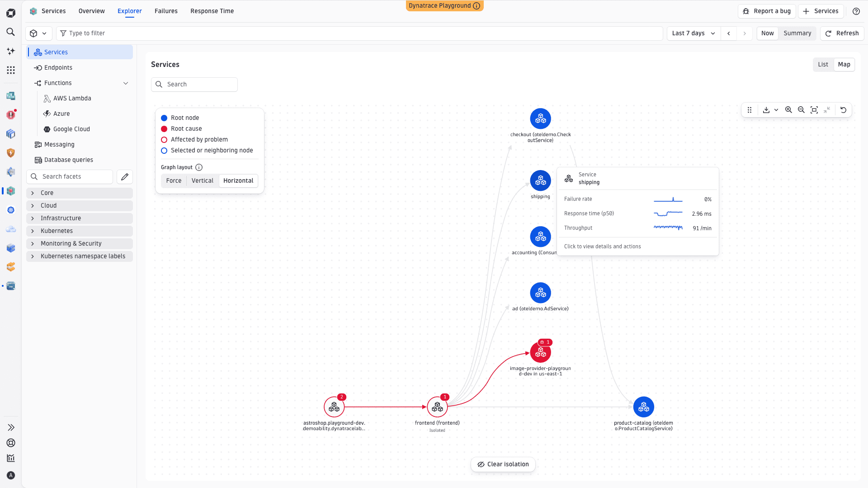This screenshot has width=868, height=488.
Task: Switch graph layout to Force
Action: (x=174, y=181)
